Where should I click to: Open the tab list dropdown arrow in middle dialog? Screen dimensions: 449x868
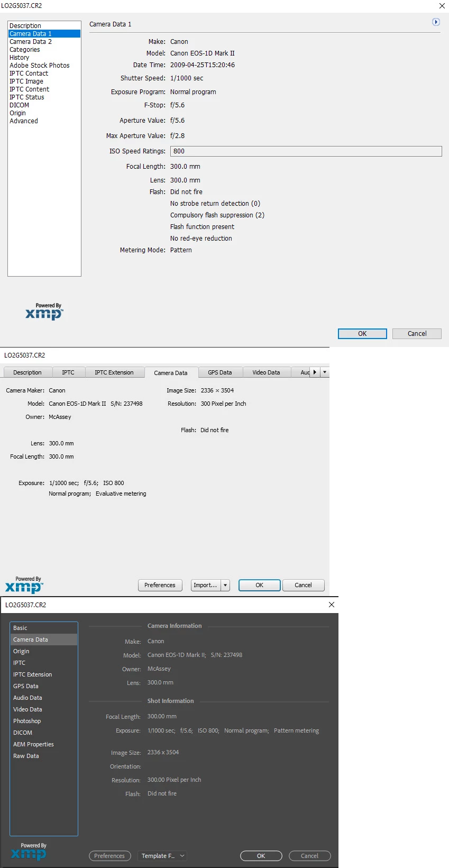tap(325, 372)
